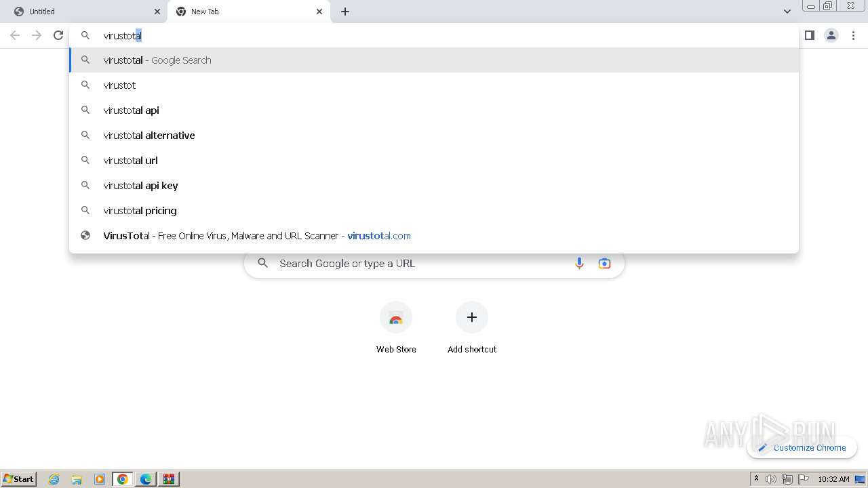Viewport: 868px width, 488px height.
Task: Click the address bar with virustotal text
Action: point(434,35)
